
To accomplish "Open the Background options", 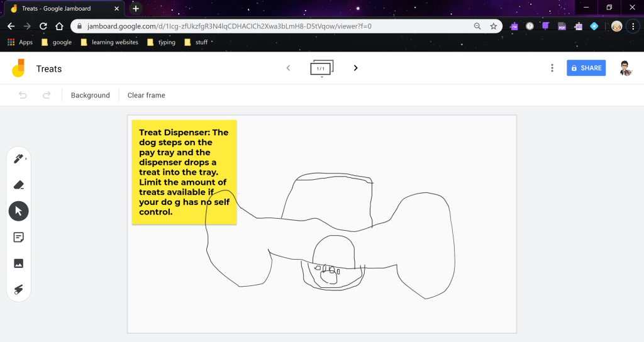I will 90,95.
